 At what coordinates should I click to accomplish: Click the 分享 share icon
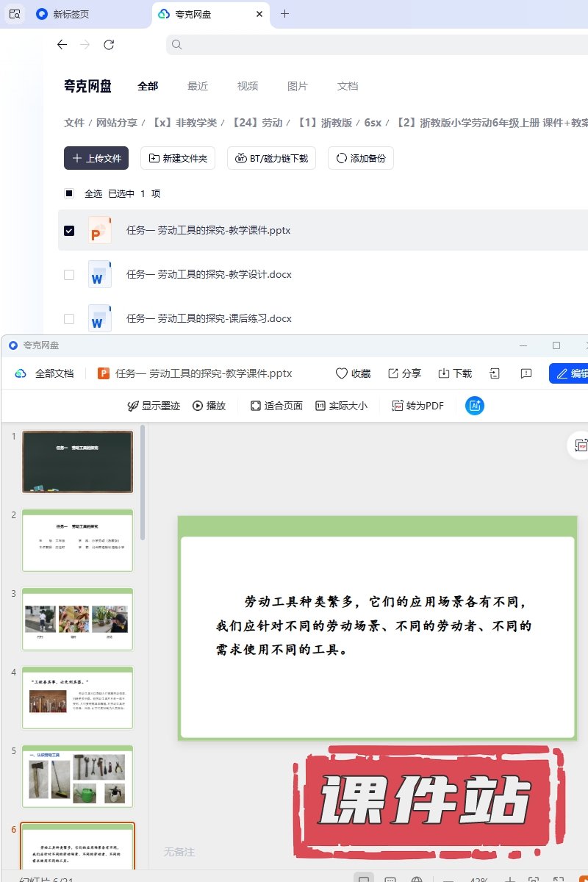tap(393, 373)
